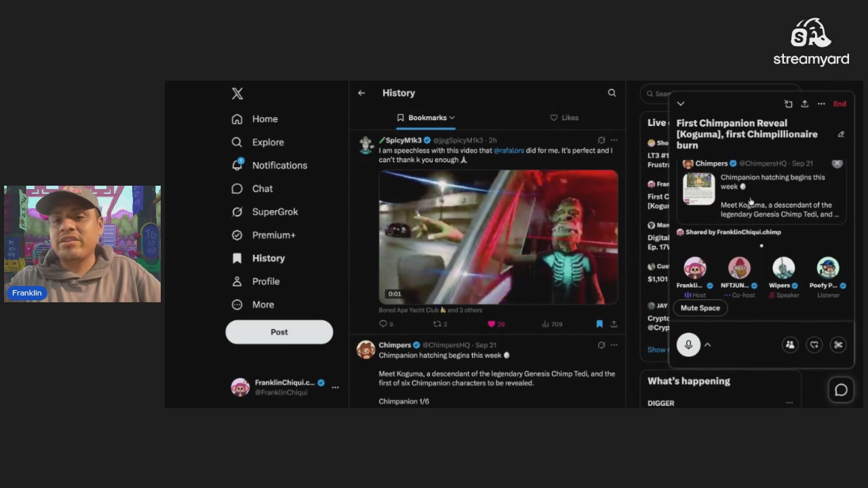Go back with the History arrow
Image resolution: width=868 pixels, height=488 pixels.
pos(361,93)
